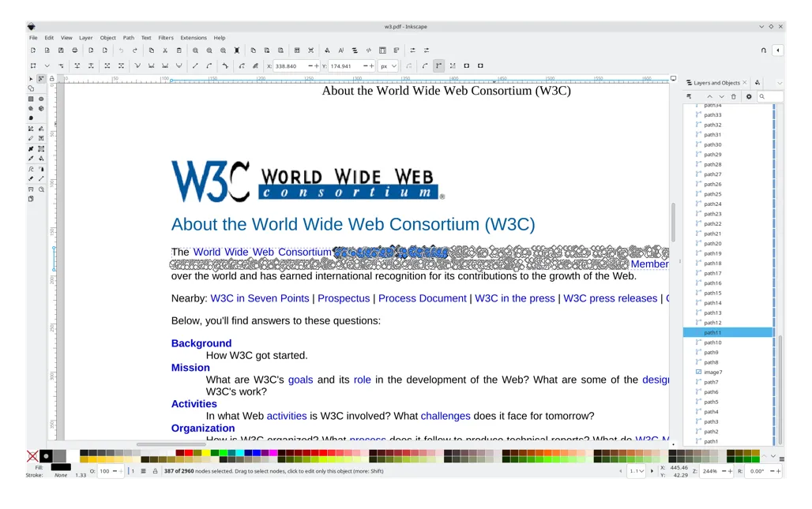812x509 pixels.
Task: Select the Ellipse tool
Action: tap(41, 99)
